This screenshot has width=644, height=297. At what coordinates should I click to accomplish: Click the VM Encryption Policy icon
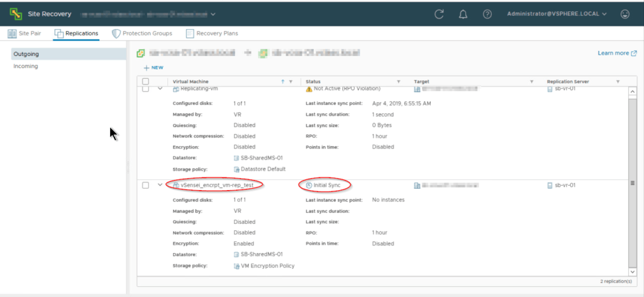[236, 266]
